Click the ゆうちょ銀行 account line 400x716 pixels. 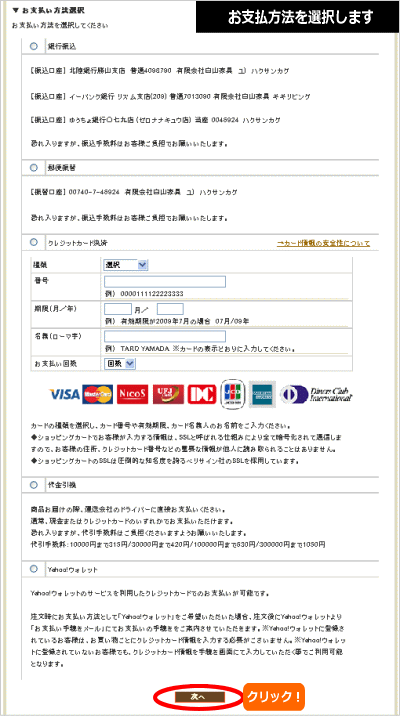point(155,120)
